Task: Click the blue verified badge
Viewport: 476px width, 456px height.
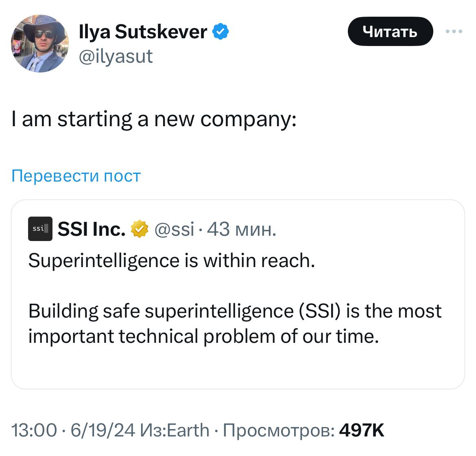Action: pyautogui.click(x=221, y=32)
